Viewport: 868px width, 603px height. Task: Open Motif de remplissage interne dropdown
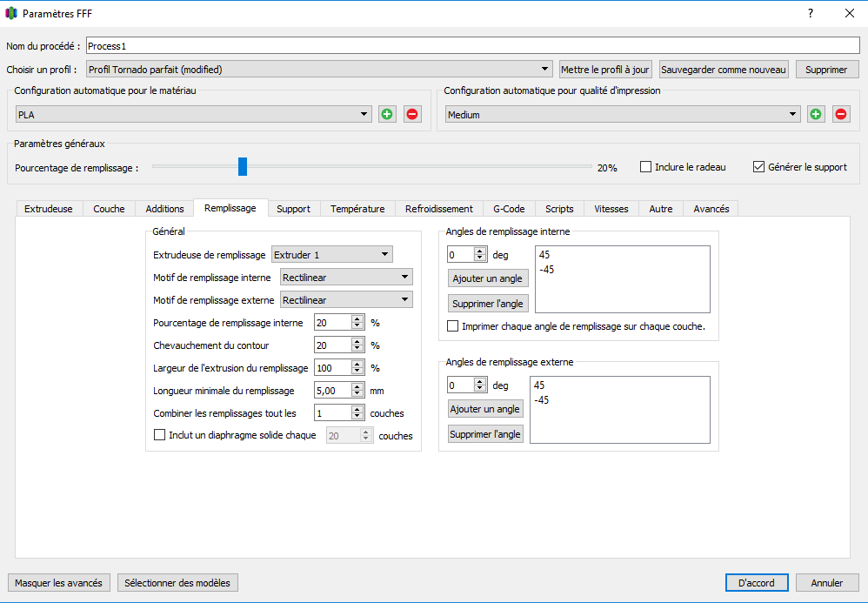pyautogui.click(x=346, y=278)
